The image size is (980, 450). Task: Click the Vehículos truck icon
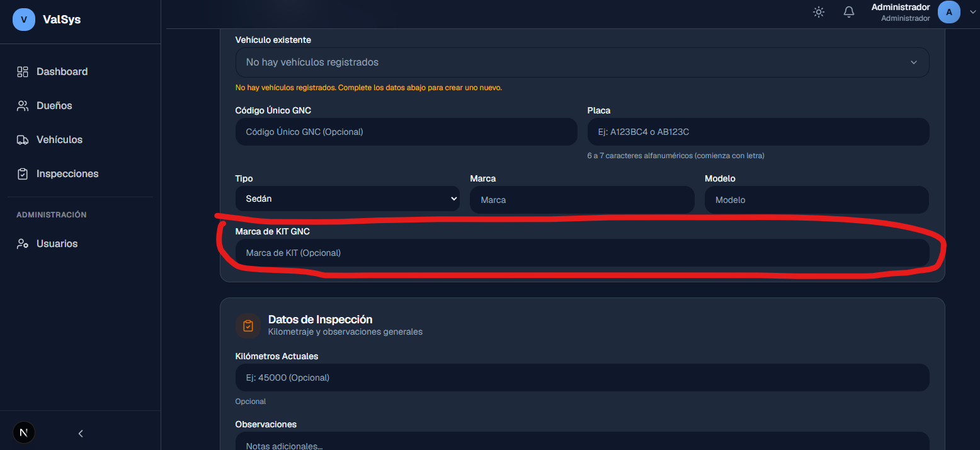point(23,140)
